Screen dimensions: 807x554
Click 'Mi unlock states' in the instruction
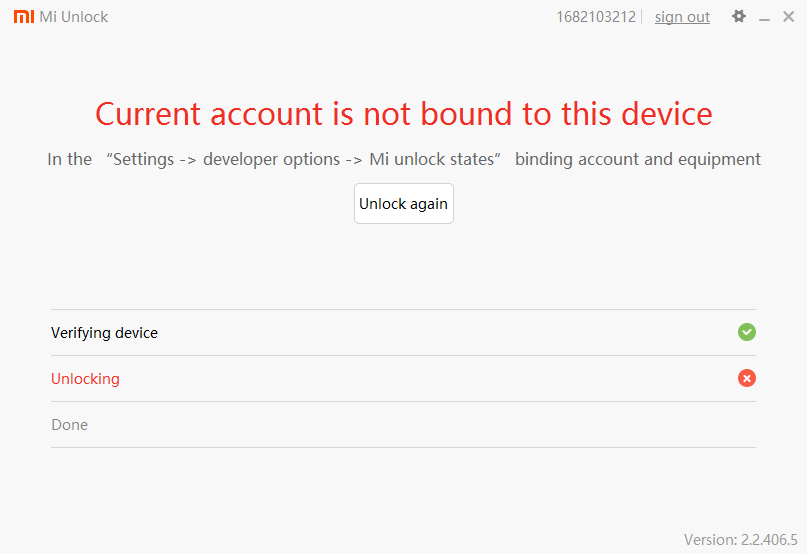pyautogui.click(x=431, y=160)
